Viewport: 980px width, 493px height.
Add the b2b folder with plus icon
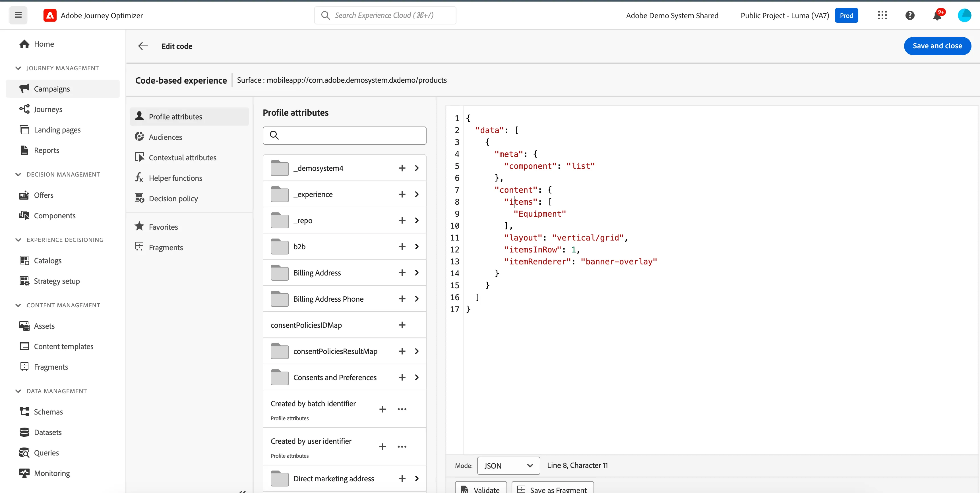click(x=402, y=246)
